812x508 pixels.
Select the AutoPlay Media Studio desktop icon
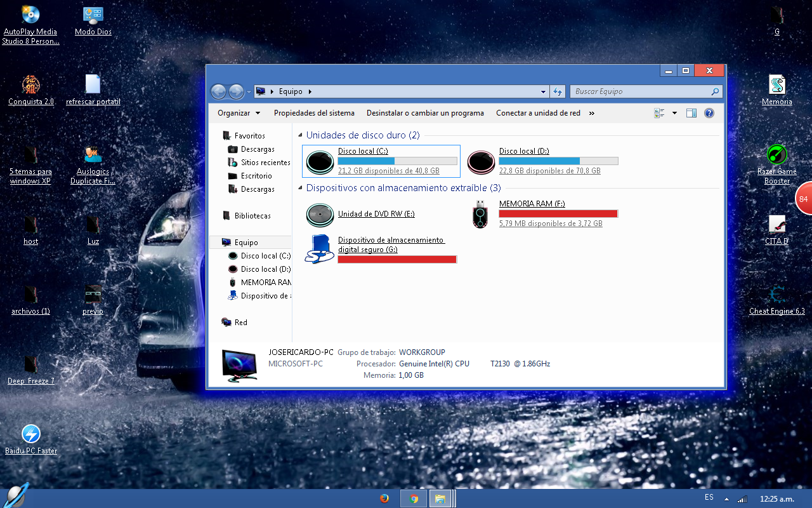[30, 25]
